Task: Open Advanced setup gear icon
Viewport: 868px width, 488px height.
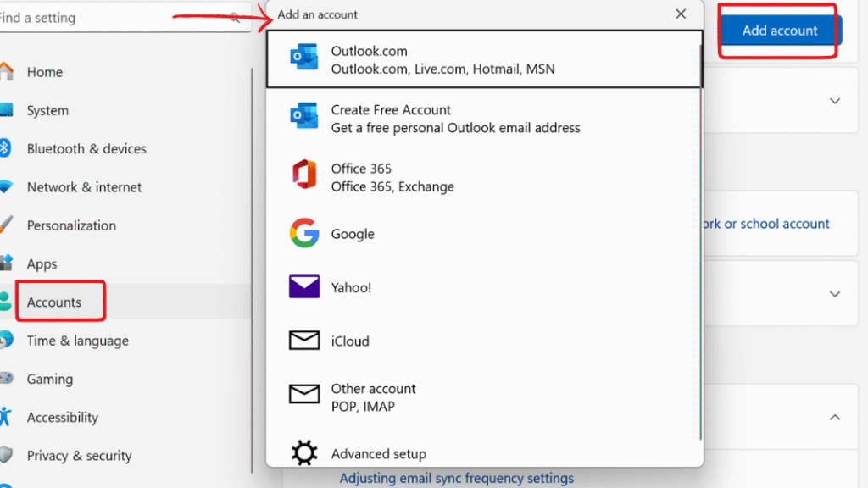Action: [304, 452]
